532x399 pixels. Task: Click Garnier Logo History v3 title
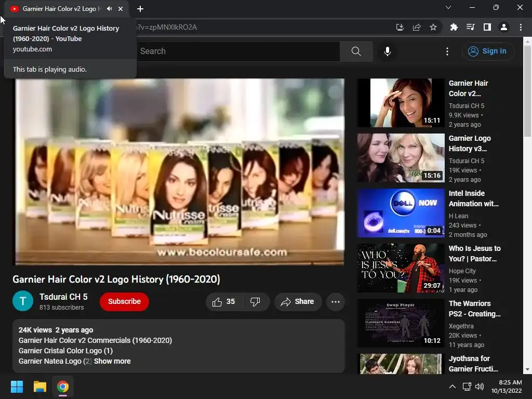click(470, 143)
